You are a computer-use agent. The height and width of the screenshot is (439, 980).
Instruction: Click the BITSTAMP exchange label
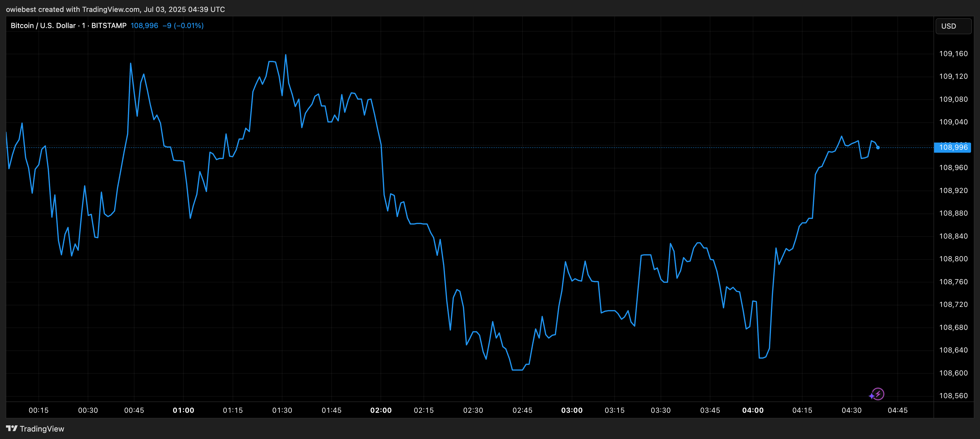[109, 25]
